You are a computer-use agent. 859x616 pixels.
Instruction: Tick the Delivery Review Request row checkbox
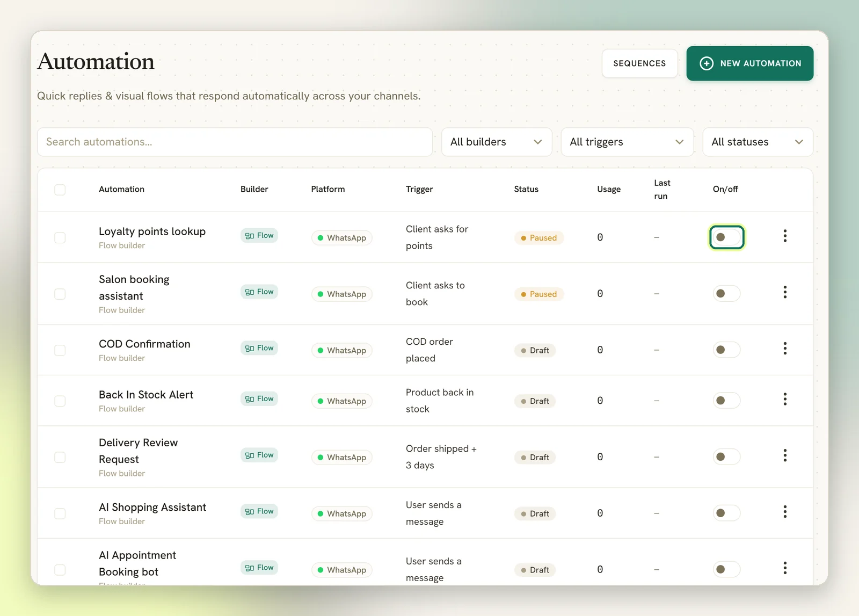coord(60,458)
